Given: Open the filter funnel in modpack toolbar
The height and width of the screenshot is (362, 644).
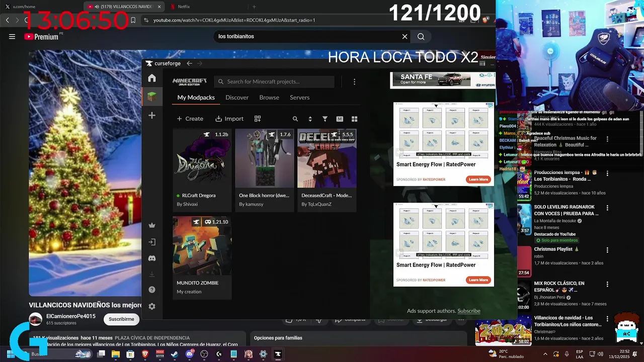Looking at the screenshot, I should (325, 119).
